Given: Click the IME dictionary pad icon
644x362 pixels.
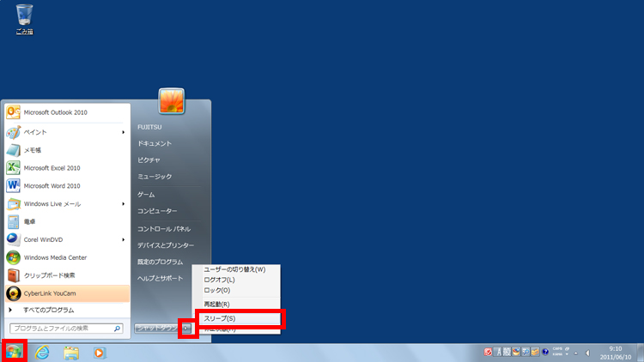Looking at the screenshot, I should [x=516, y=353].
